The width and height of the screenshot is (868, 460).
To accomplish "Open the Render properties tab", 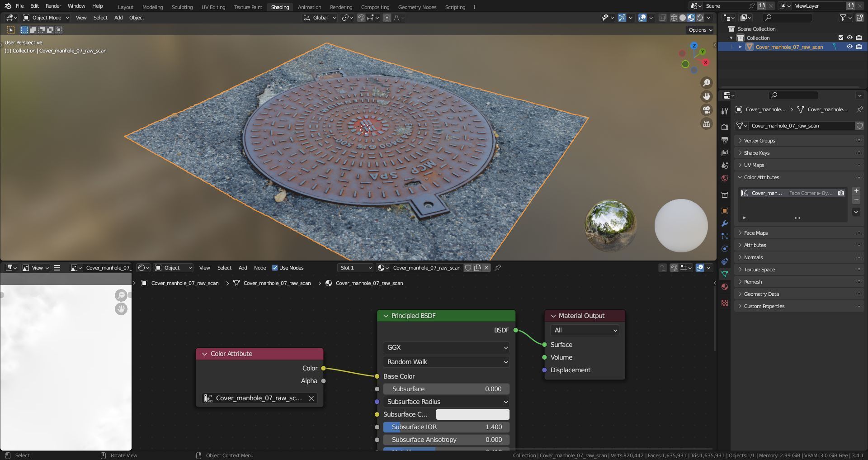I will [x=725, y=128].
